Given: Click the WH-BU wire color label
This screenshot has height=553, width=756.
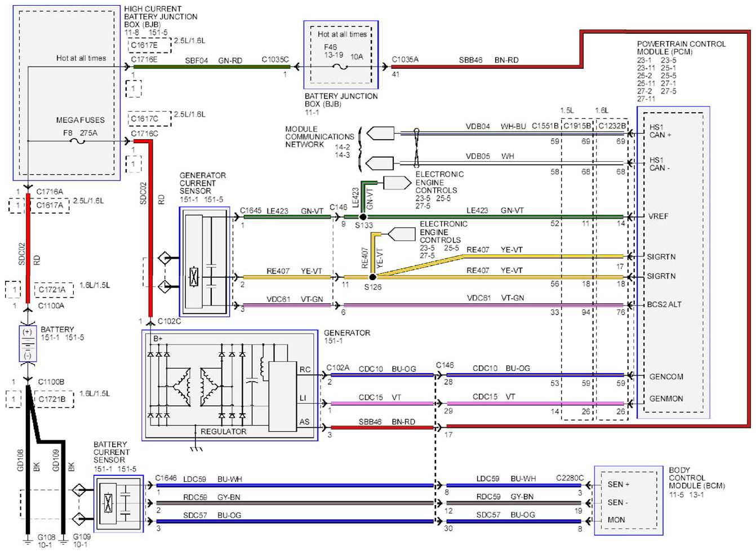Looking at the screenshot, I should (x=513, y=127).
